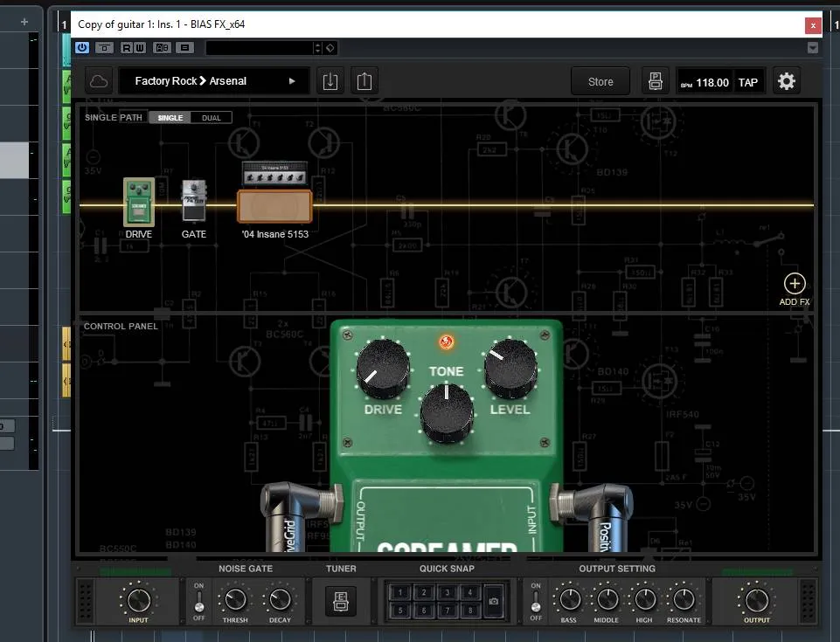Viewport: 840px width, 642px height.
Task: Enable automation Read (R) button
Action: (127, 48)
